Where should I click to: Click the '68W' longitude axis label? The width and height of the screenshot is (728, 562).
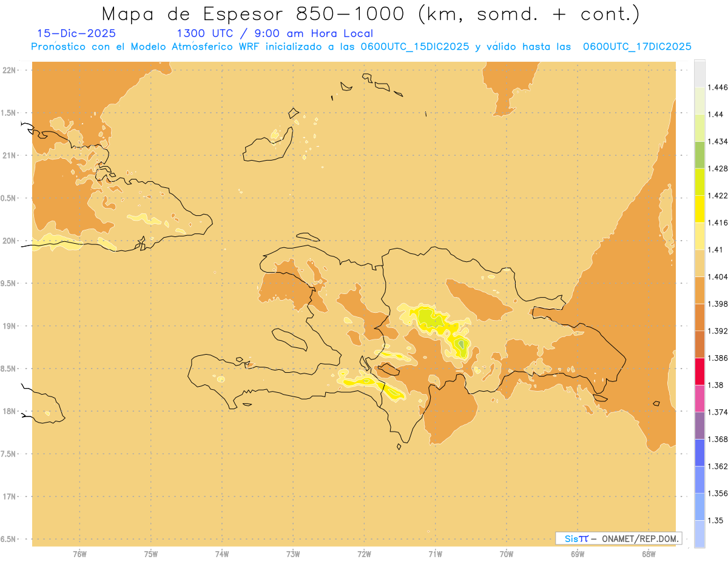[x=649, y=554]
